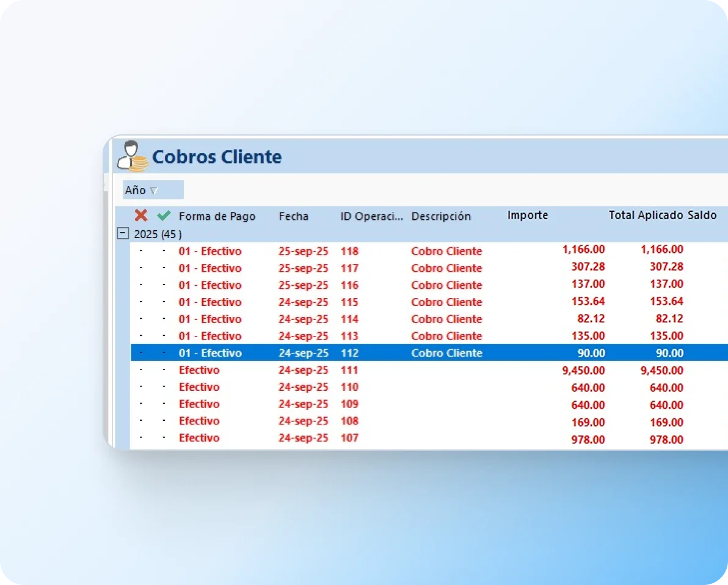Click the Cobros Cliente coins icon
Image resolution: width=728 pixels, height=585 pixels.
tap(133, 156)
